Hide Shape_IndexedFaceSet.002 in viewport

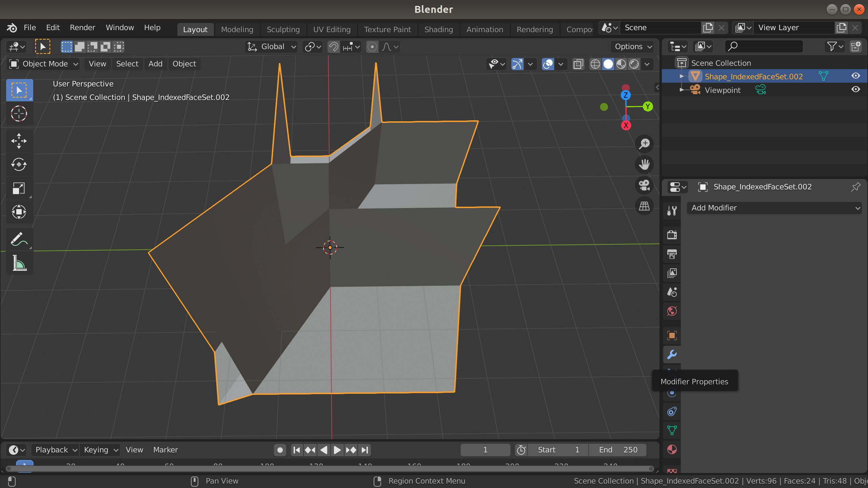pyautogui.click(x=855, y=76)
